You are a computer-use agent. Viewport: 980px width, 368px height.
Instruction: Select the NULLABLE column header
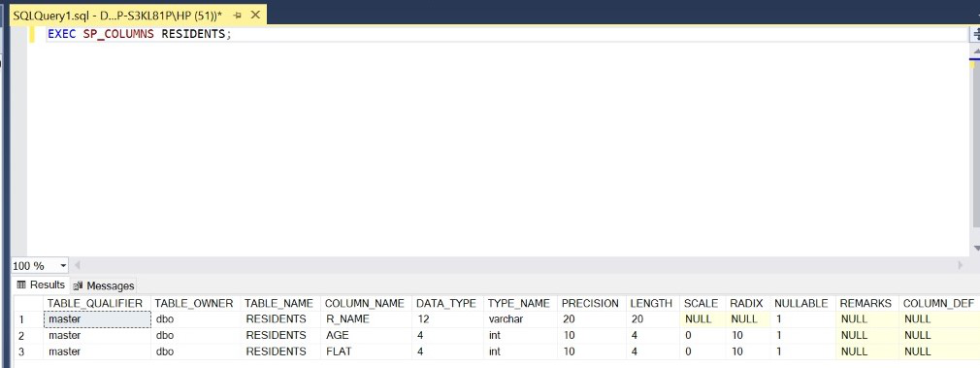coord(802,303)
